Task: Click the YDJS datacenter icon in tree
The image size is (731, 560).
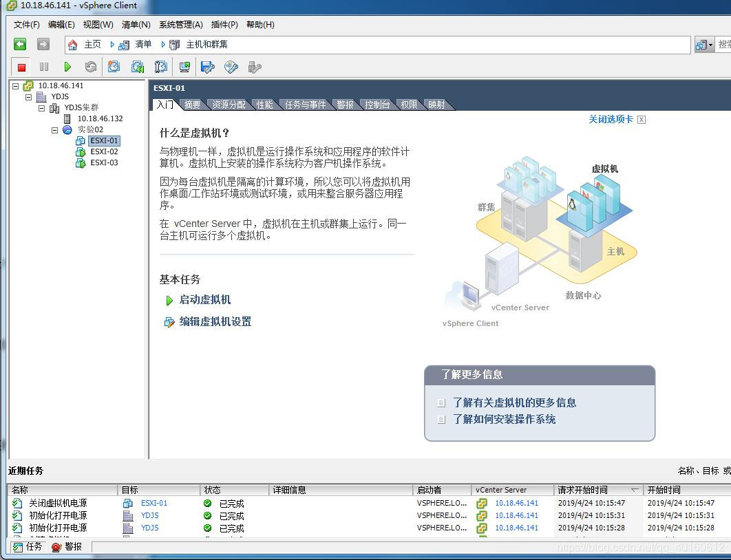Action: tap(41, 96)
